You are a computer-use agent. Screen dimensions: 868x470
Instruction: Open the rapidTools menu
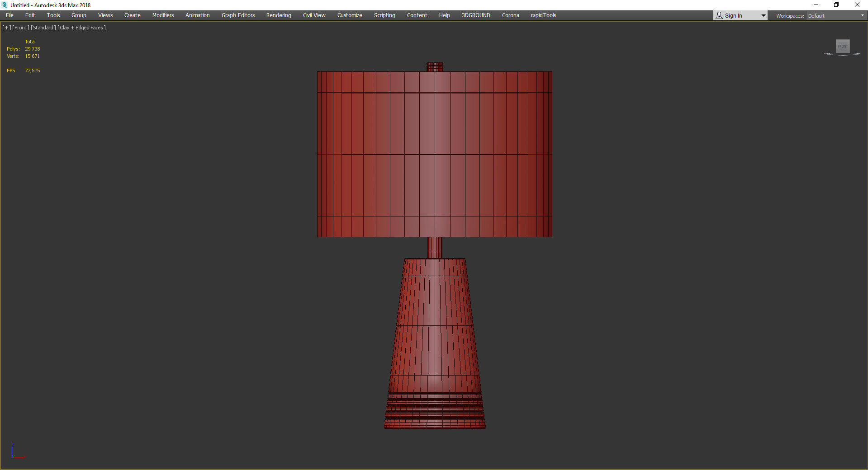click(543, 15)
